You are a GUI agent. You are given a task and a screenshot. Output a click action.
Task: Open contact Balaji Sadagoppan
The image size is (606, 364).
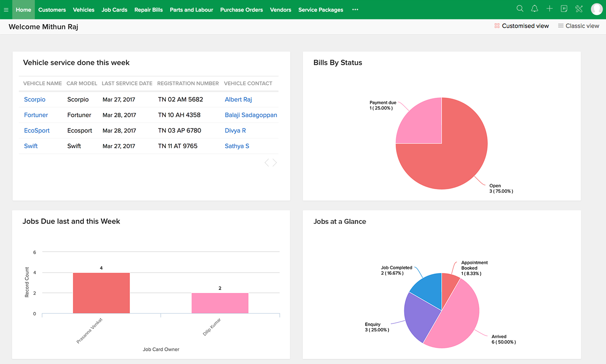(x=251, y=115)
